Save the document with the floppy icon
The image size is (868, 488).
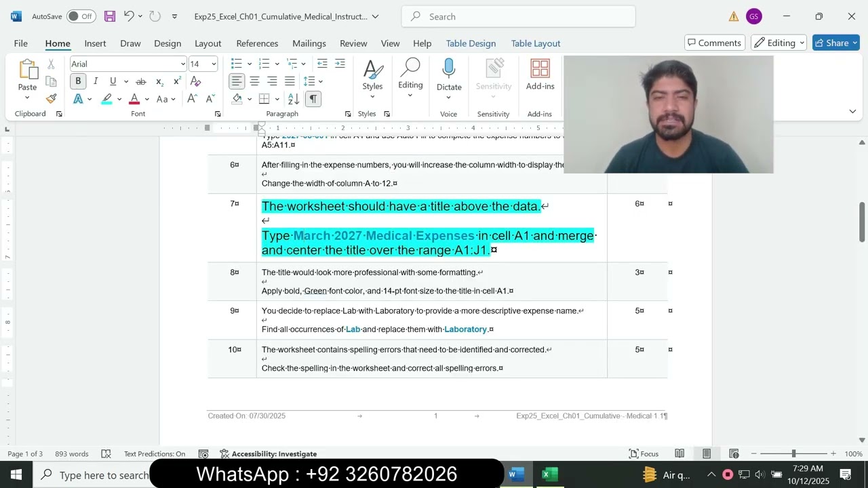tap(109, 16)
